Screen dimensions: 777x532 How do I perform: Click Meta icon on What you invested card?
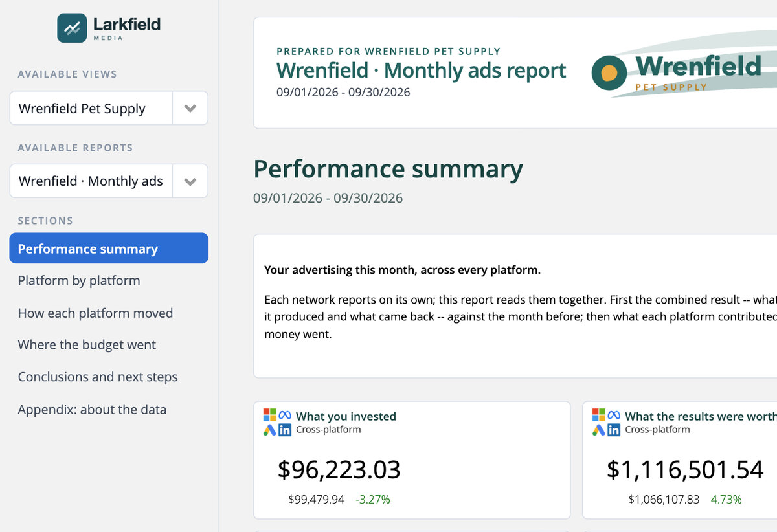(x=285, y=415)
